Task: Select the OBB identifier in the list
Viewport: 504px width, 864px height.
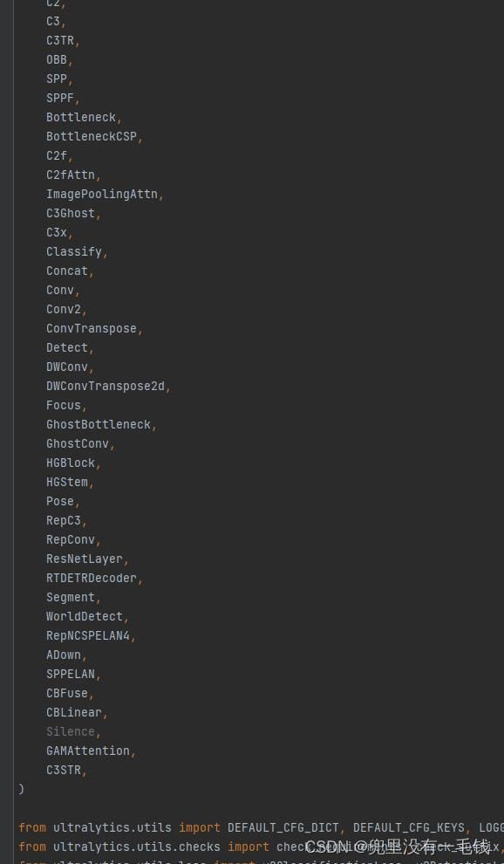Action: (x=57, y=60)
